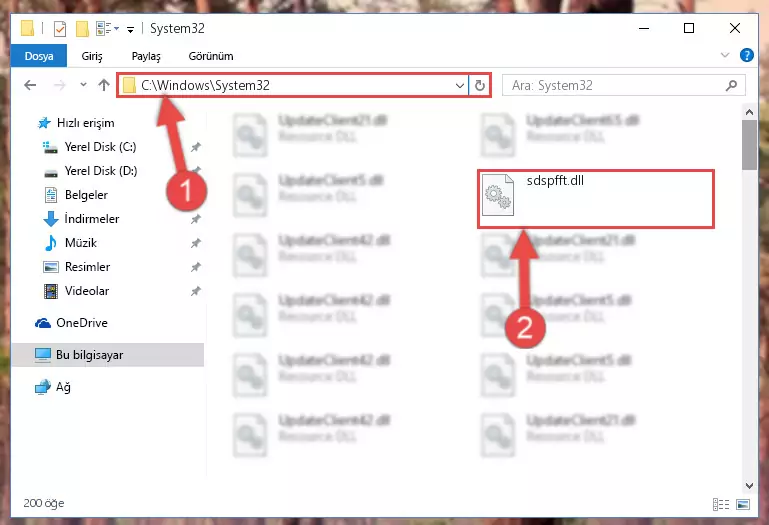Select the sdspfft.dll file
Screen dimensions: 769x525
pos(595,199)
